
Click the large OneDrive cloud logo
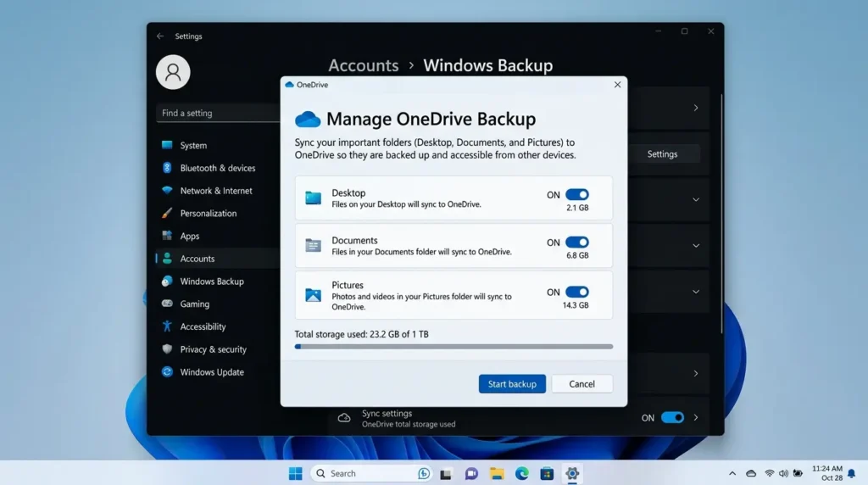point(307,119)
